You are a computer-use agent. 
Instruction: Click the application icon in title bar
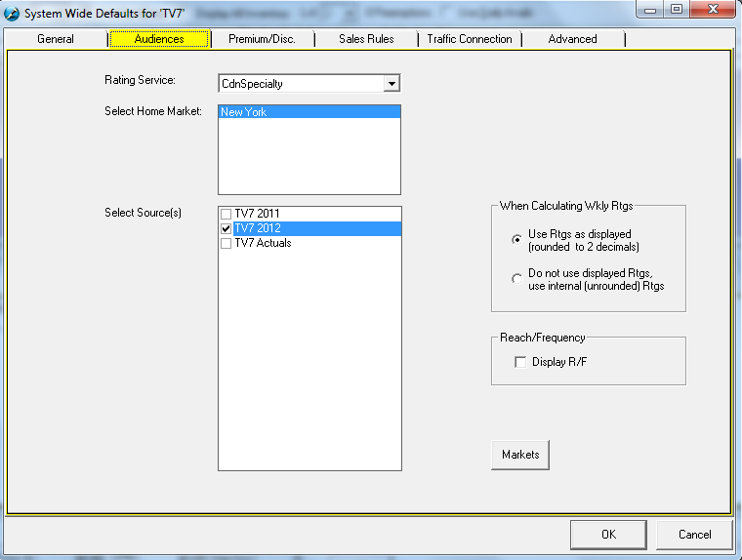[13, 13]
